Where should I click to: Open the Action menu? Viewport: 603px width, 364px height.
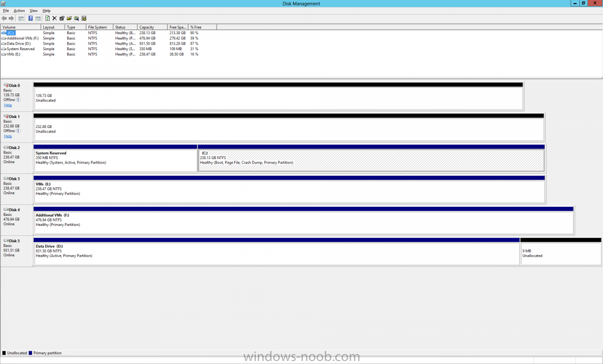point(19,11)
